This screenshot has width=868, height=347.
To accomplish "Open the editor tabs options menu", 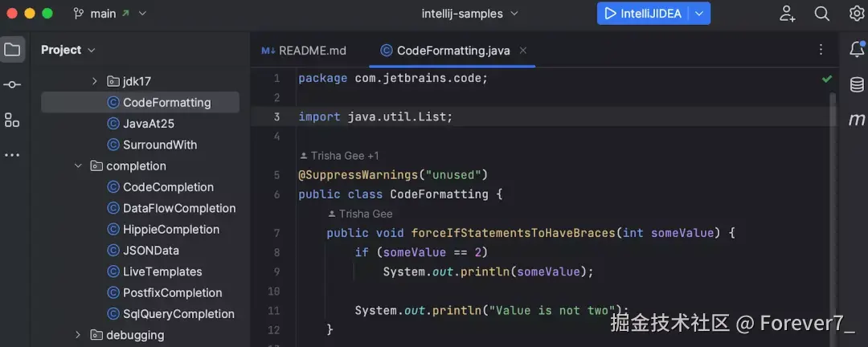I will 821,50.
